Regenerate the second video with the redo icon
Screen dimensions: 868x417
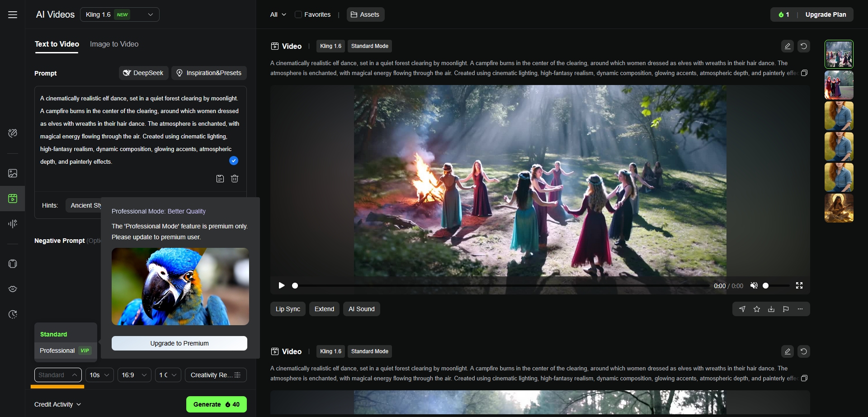(804, 351)
